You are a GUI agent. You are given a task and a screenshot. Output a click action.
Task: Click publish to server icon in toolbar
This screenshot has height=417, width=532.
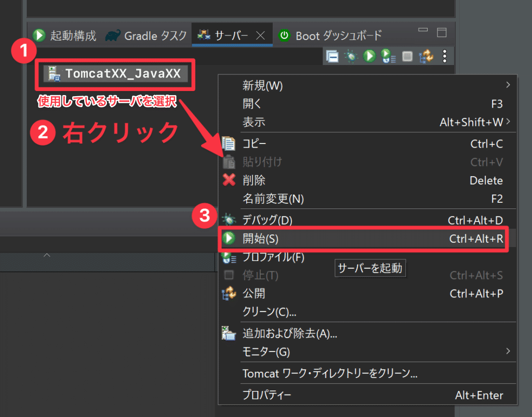(x=427, y=56)
